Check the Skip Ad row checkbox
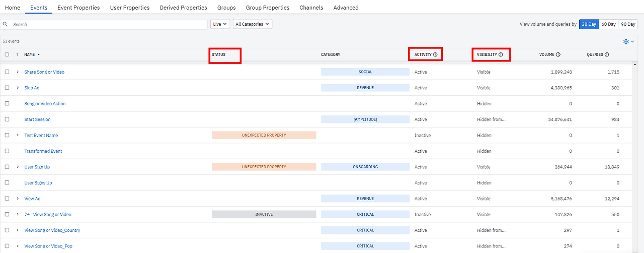644x253 pixels. tap(7, 88)
